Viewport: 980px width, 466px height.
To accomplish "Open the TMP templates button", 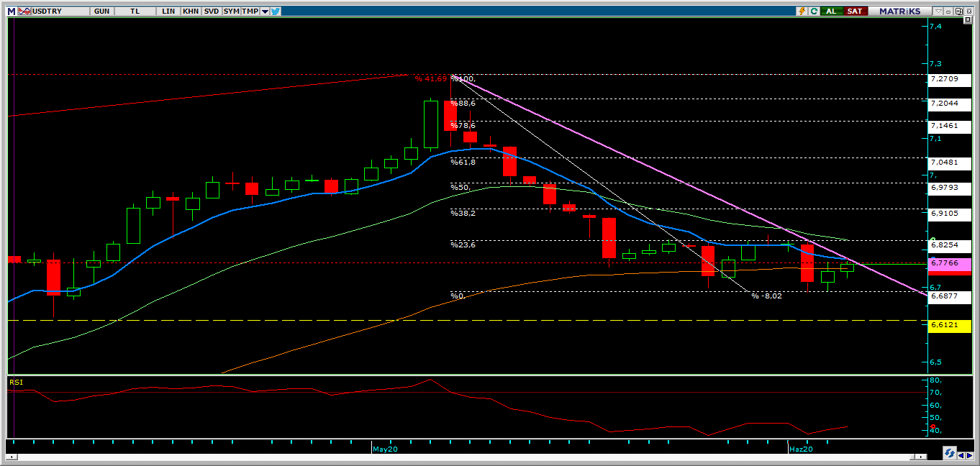I will click(x=250, y=11).
